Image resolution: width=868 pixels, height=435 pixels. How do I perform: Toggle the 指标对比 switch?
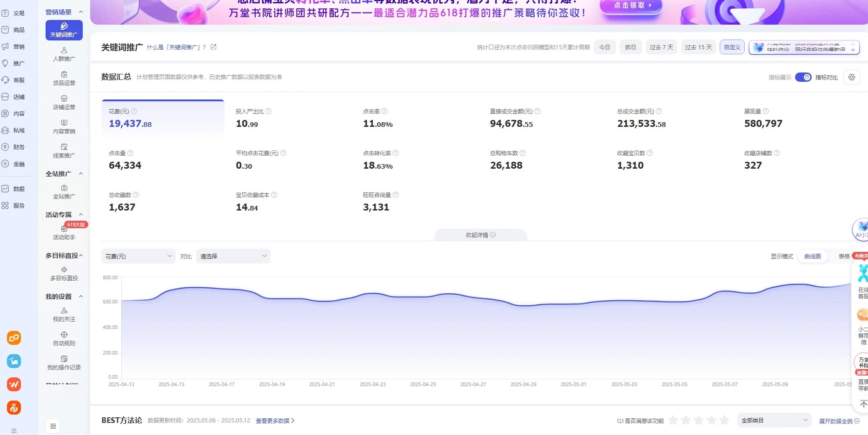click(803, 77)
